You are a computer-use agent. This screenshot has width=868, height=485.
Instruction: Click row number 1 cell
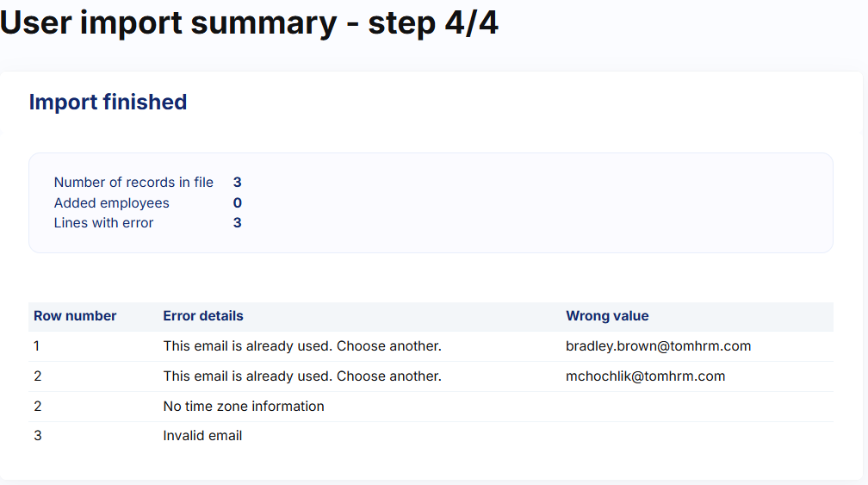click(36, 346)
